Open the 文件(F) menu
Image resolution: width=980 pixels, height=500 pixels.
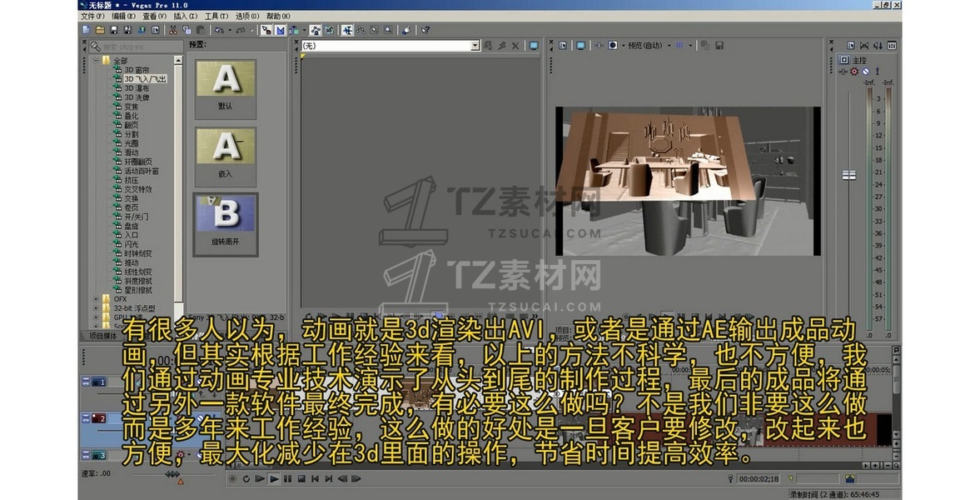tap(92, 16)
